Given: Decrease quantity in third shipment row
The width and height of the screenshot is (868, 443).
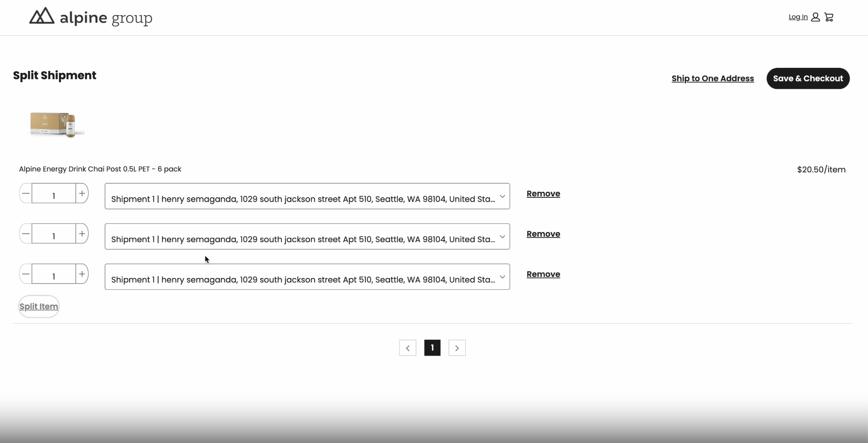Looking at the screenshot, I should [x=26, y=274].
